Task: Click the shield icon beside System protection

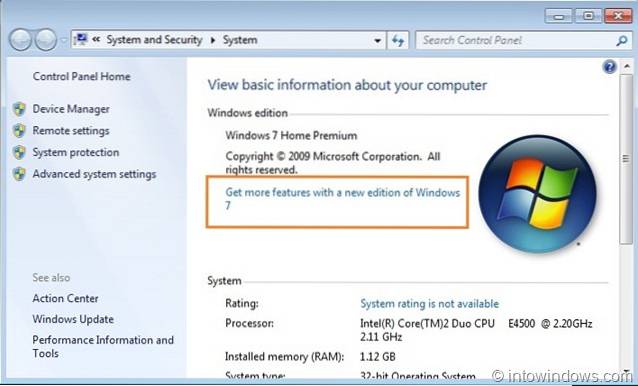Action: coord(19,153)
